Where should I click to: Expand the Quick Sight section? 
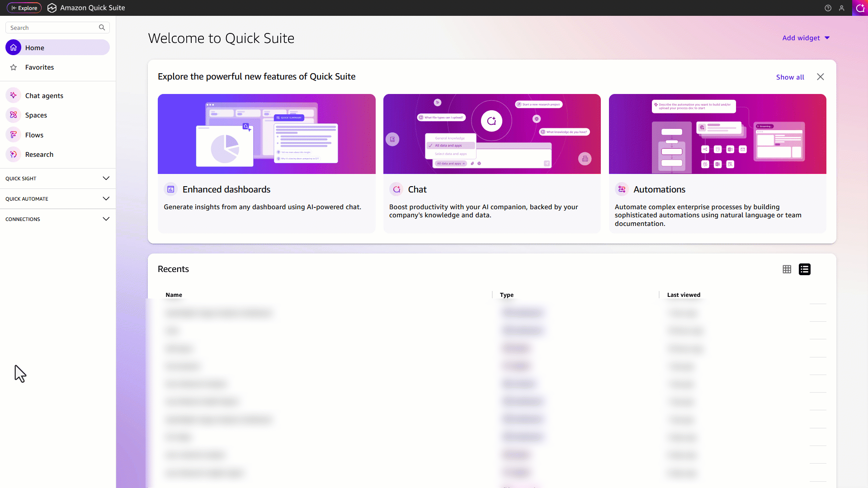[106, 178]
